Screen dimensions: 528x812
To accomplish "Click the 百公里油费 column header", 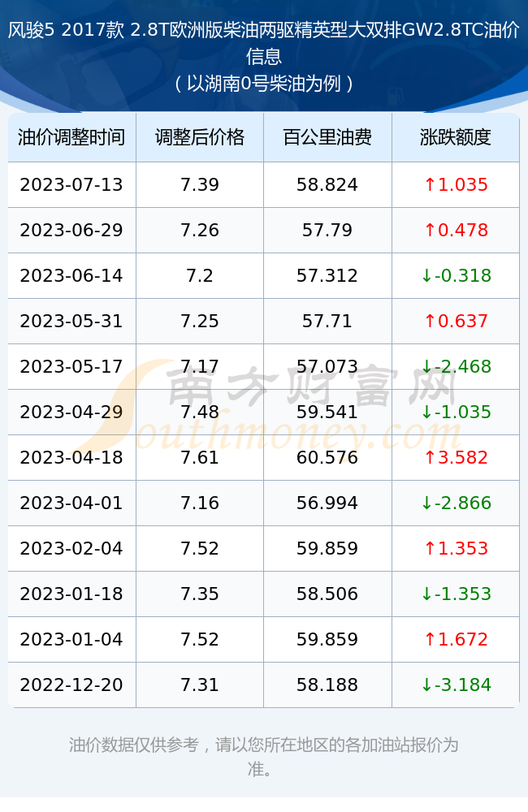I will pyautogui.click(x=327, y=137).
